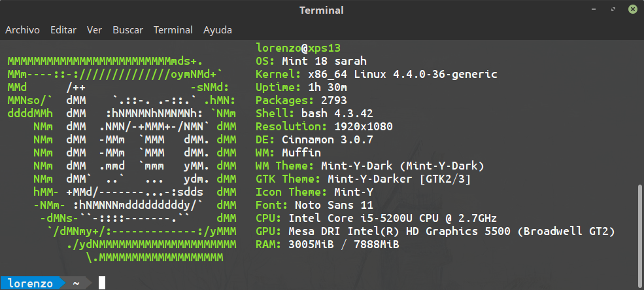Open the Terminal menu in menu bar
644x290 pixels.
pos(173,30)
